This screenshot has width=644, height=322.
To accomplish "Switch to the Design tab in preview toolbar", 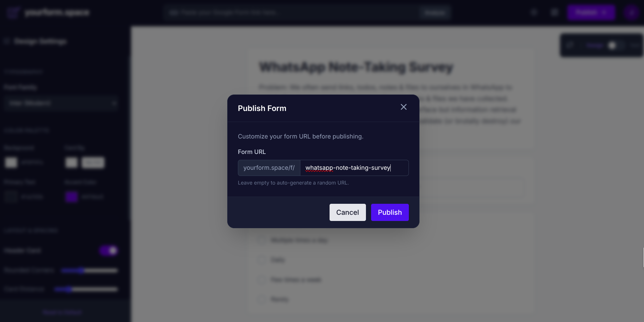I will click(594, 45).
